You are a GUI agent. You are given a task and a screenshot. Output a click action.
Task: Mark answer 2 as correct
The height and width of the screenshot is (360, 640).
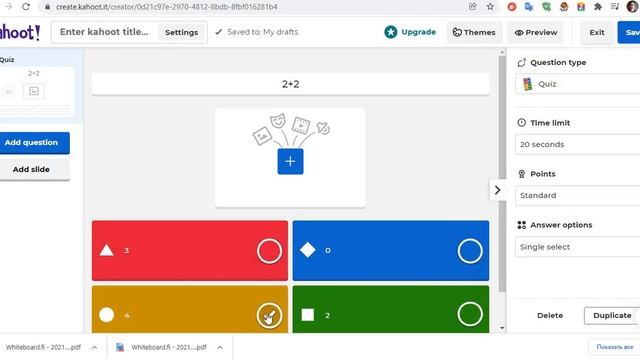tap(470, 314)
